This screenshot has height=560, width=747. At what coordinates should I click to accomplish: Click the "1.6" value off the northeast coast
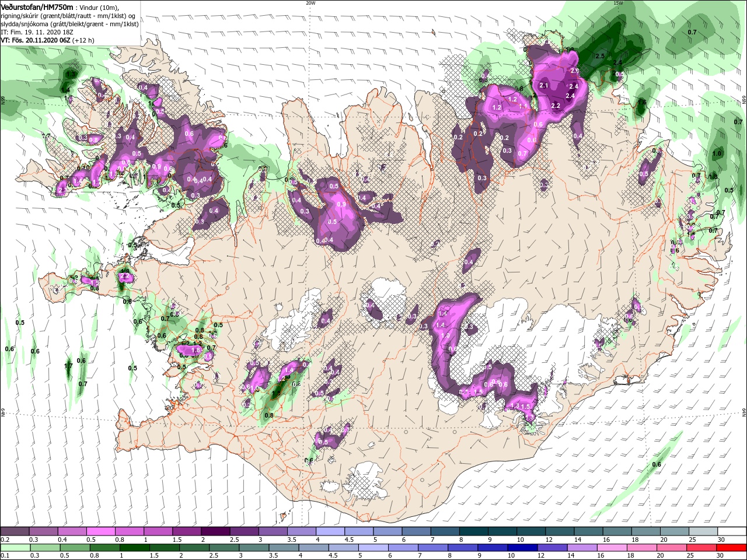[642, 103]
